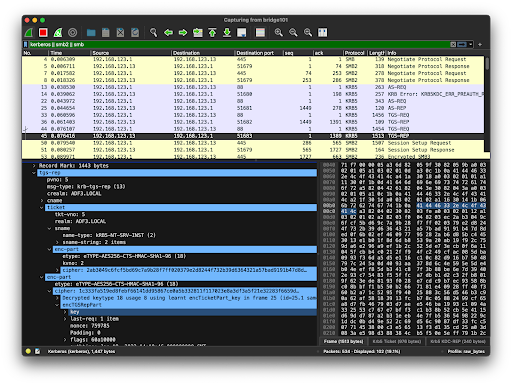Image resolution: width=512 pixels, height=385 pixels.
Task: Collapse ticket's enc-part node above kvno
Action: pyautogui.click(x=50, y=249)
